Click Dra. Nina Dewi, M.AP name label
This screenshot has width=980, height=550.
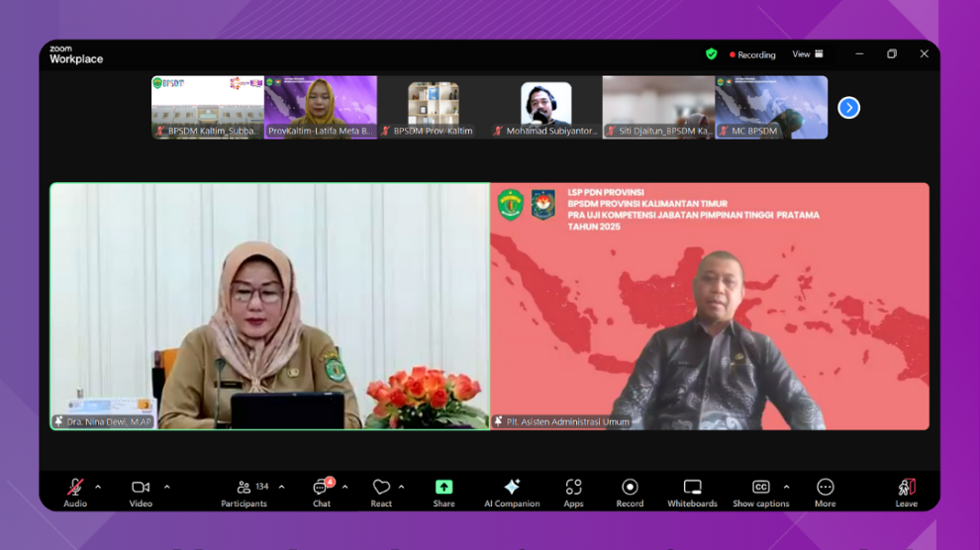click(x=109, y=422)
